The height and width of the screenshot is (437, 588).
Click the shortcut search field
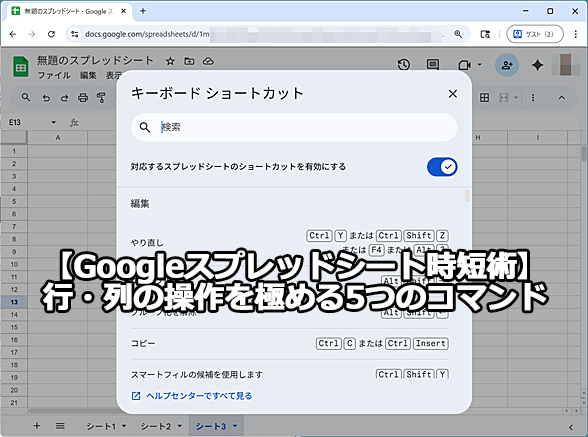pyautogui.click(x=294, y=127)
